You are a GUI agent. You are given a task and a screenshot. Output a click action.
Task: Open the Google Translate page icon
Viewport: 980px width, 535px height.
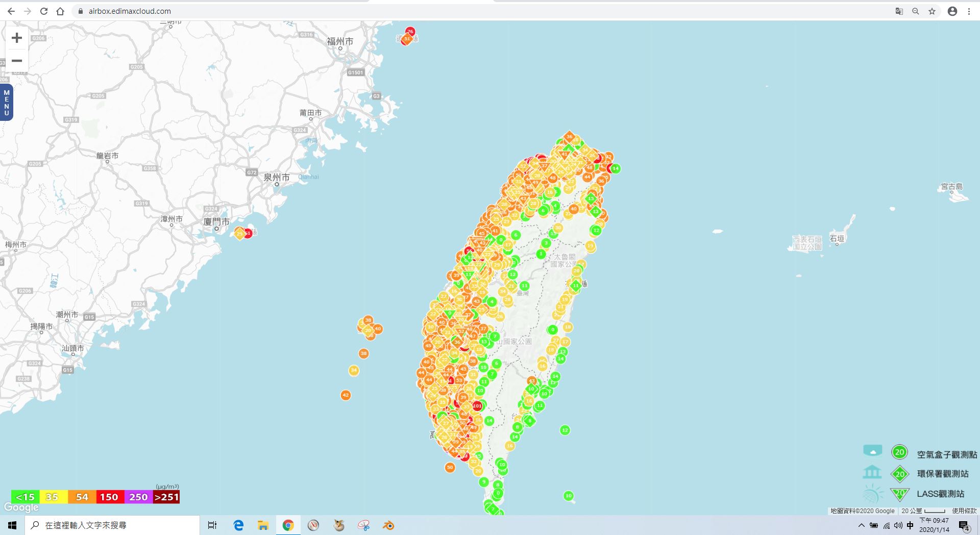pos(899,11)
